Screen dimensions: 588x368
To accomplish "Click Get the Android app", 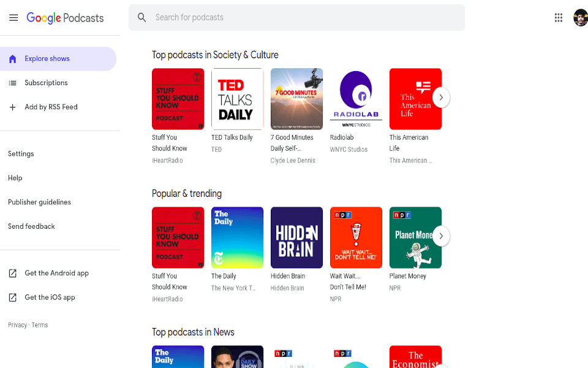I will pyautogui.click(x=56, y=274).
